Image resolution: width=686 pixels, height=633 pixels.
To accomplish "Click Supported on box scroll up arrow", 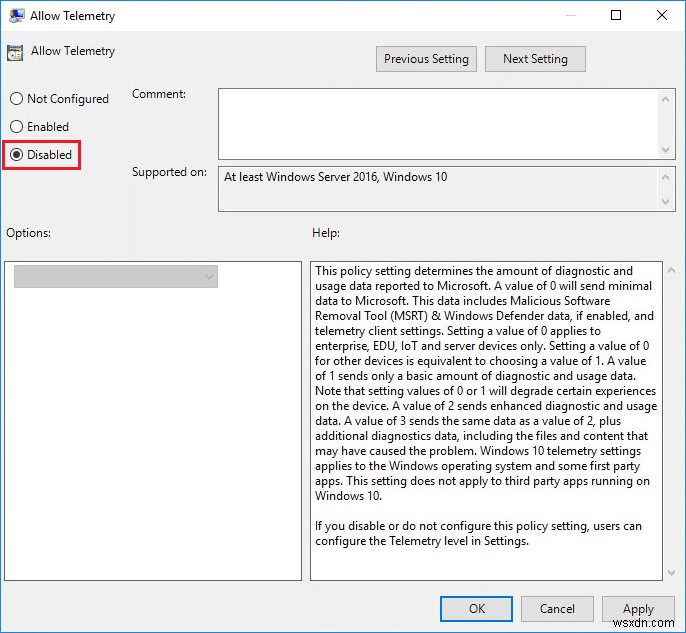I will (665, 177).
